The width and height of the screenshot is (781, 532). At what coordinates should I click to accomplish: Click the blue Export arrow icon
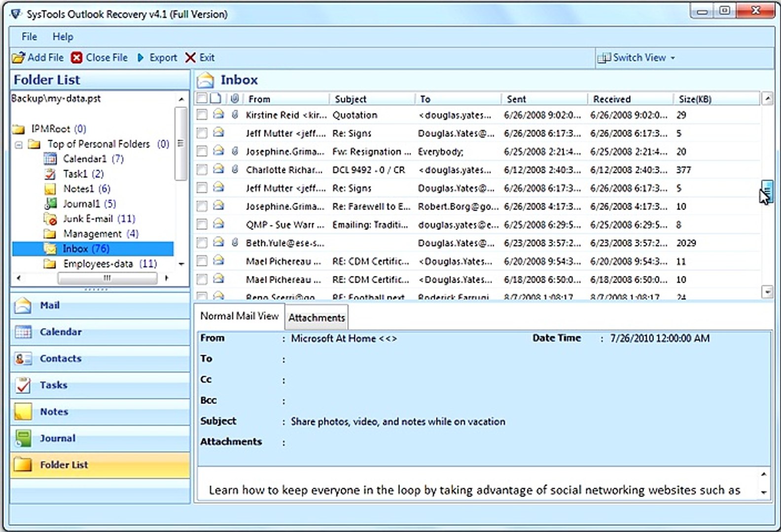tap(141, 58)
